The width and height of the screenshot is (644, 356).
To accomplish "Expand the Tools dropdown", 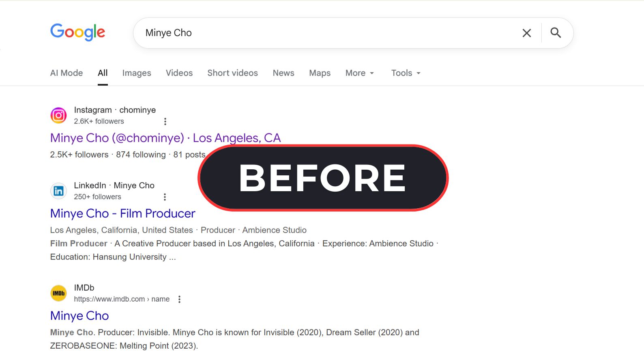I will [x=406, y=73].
